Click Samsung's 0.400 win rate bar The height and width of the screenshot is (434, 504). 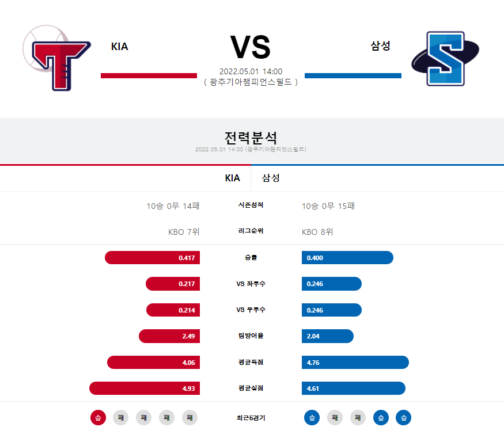click(x=347, y=258)
